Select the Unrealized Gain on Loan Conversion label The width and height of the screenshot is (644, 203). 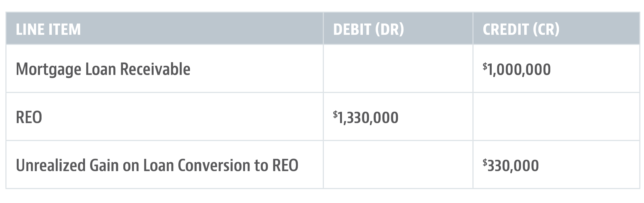[157, 165]
